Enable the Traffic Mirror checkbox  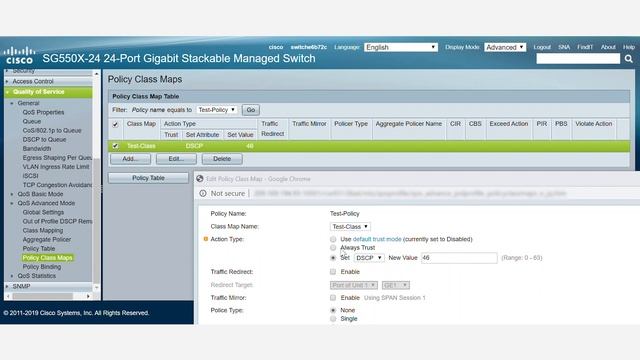333,298
